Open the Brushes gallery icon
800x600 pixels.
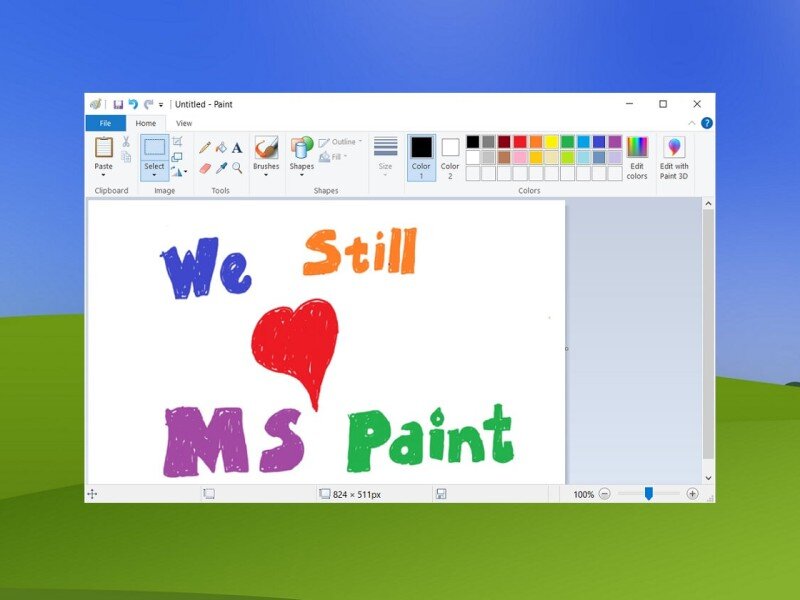[266, 148]
